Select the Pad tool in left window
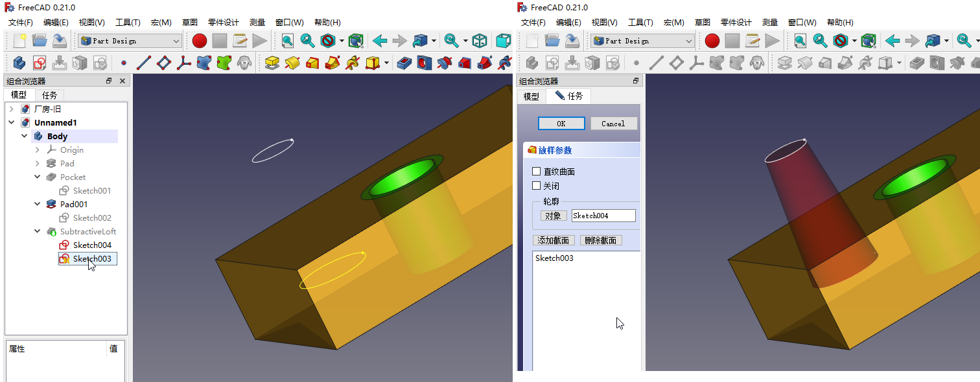Viewport: 980px width, 382px height. [x=272, y=63]
